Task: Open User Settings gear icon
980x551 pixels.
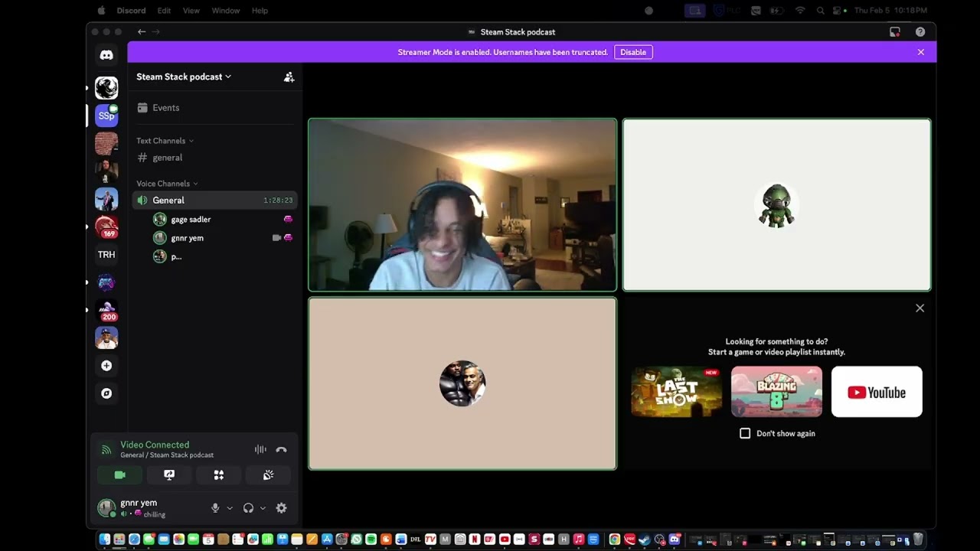Action: 281,508
